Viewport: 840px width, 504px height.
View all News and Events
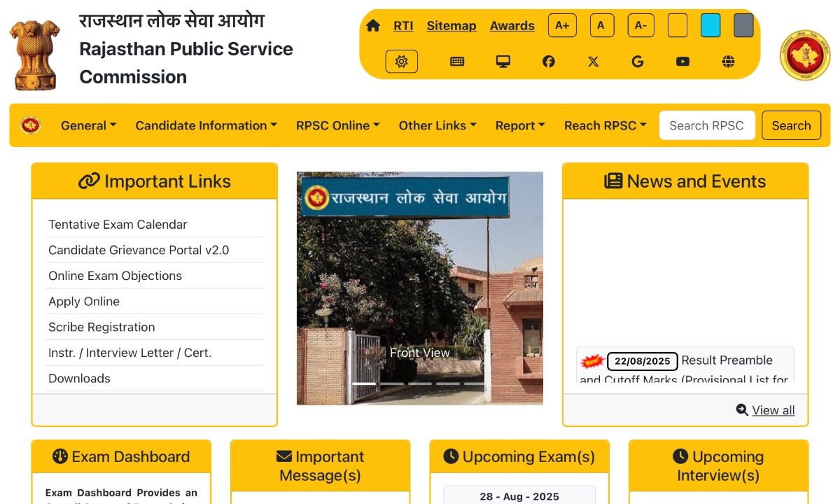773,410
